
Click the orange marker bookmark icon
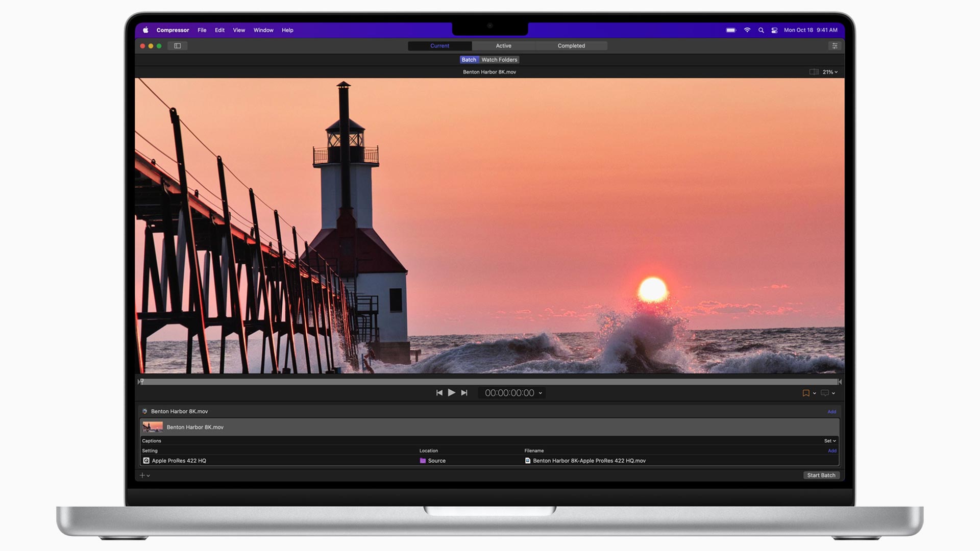click(806, 393)
